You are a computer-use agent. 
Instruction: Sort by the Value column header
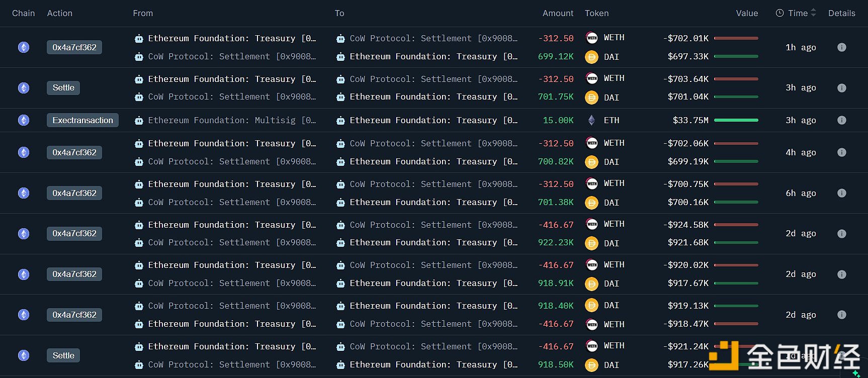pos(746,13)
